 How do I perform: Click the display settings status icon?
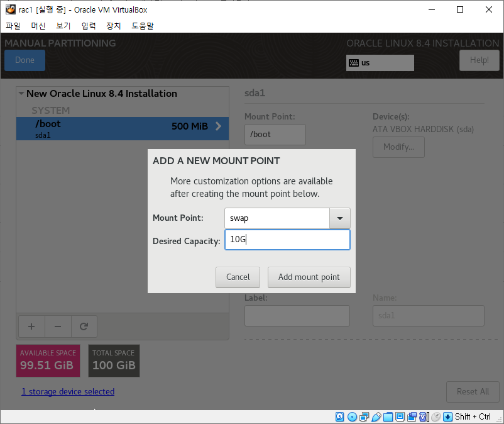[400, 417]
